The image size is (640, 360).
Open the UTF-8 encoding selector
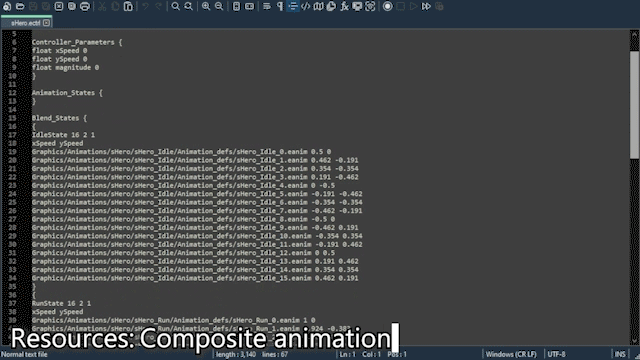(556, 354)
